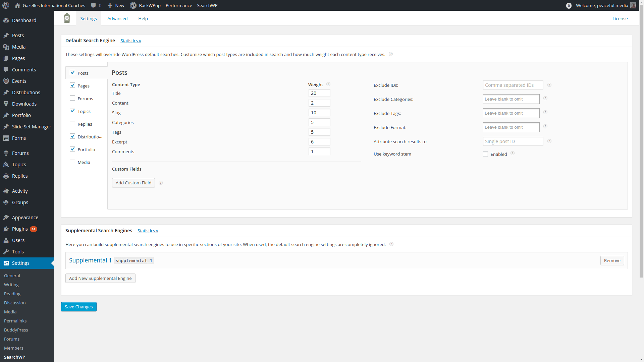
Task: Open the Help tab
Action: point(143,18)
